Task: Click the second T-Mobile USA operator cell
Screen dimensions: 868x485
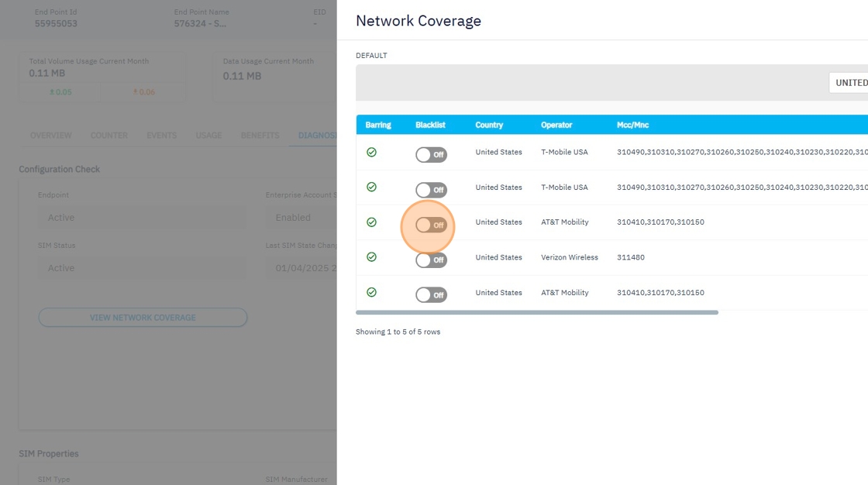Action: coord(564,187)
